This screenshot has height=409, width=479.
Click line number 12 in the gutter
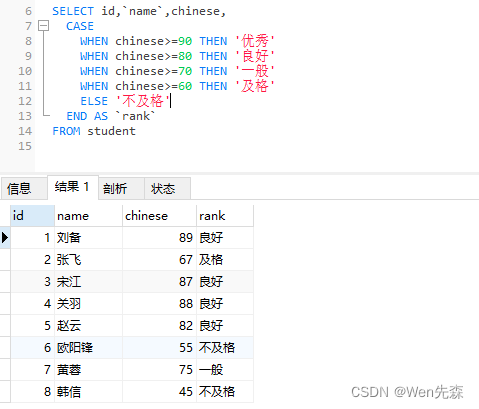25,101
